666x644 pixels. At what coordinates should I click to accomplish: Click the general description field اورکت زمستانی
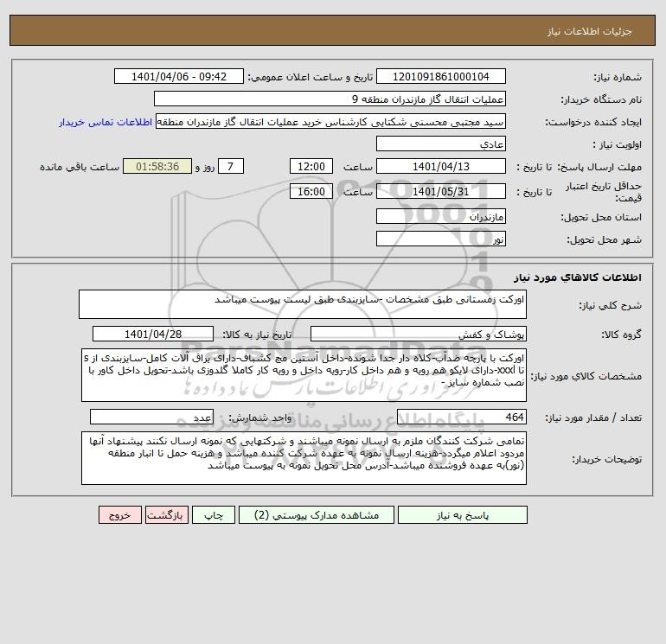tap(303, 304)
